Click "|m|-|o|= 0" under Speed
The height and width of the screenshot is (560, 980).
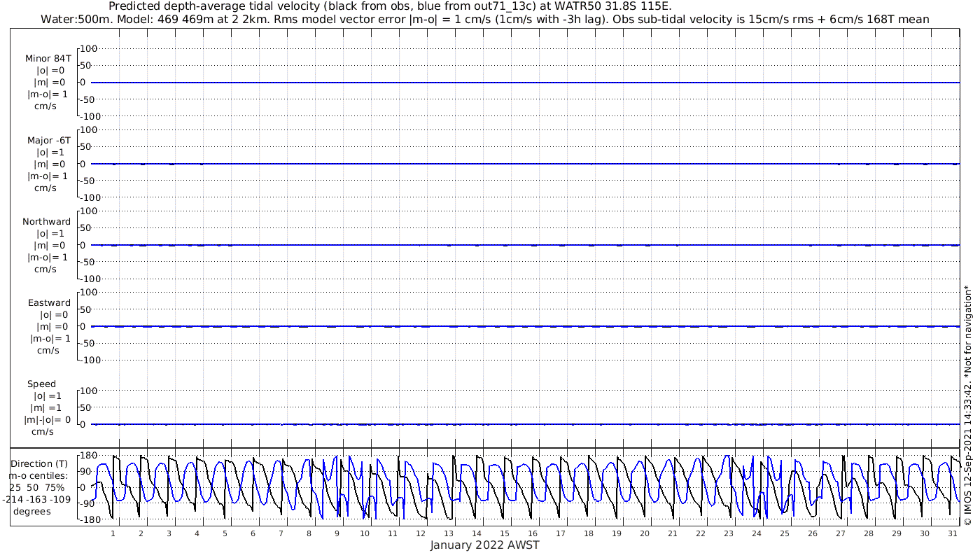(48, 419)
